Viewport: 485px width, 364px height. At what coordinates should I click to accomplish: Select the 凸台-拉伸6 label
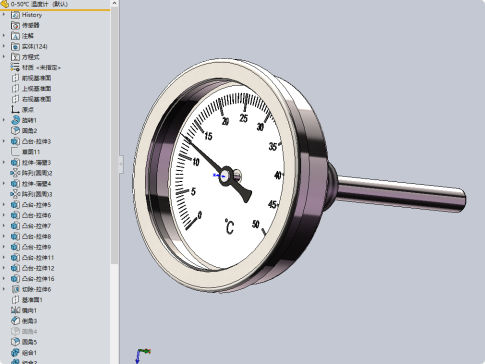(36, 215)
